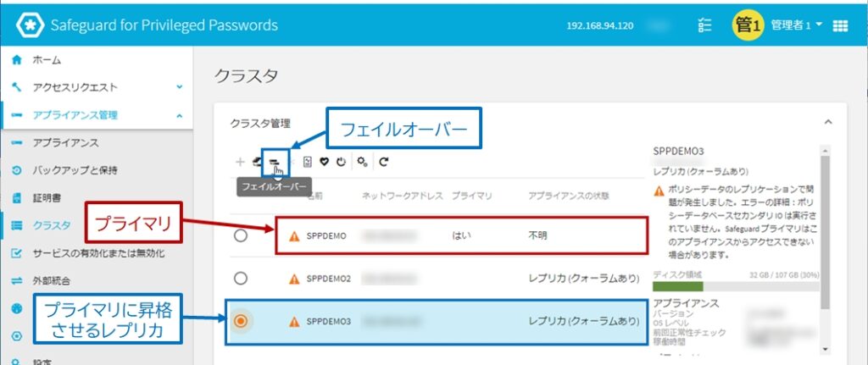The height and width of the screenshot is (365, 868).
Task: Click the プライマリ column header
Action: [472, 196]
